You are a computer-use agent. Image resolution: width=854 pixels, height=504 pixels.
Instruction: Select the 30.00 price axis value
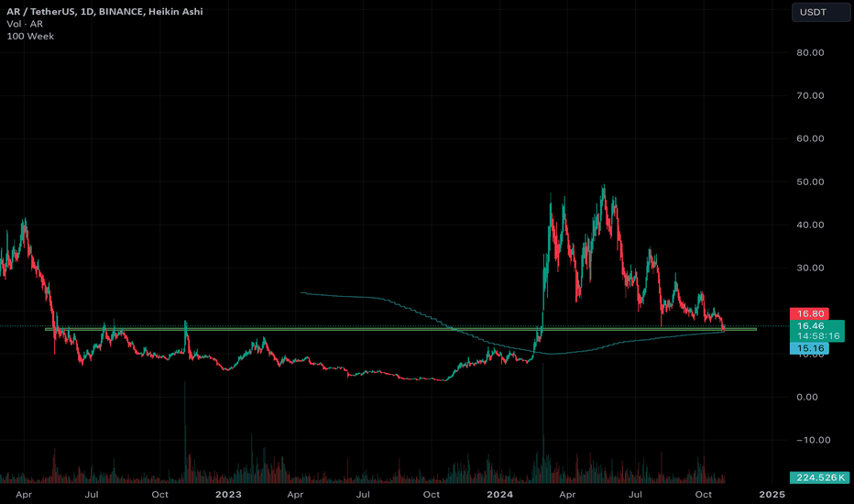point(810,268)
